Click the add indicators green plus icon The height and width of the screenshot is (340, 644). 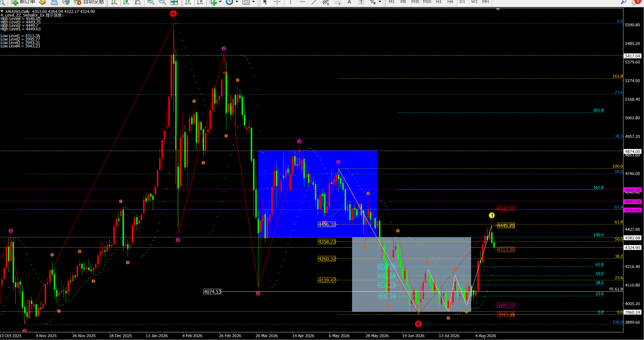click(213, 2)
